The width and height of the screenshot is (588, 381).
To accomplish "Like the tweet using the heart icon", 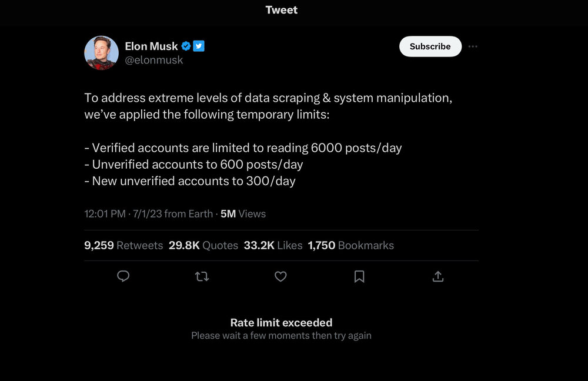I will [x=280, y=276].
